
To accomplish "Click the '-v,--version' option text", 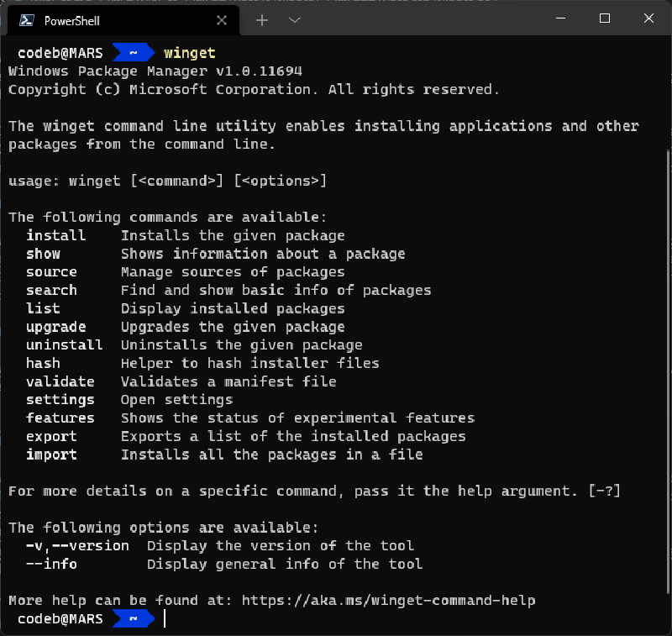I will coord(77,546).
